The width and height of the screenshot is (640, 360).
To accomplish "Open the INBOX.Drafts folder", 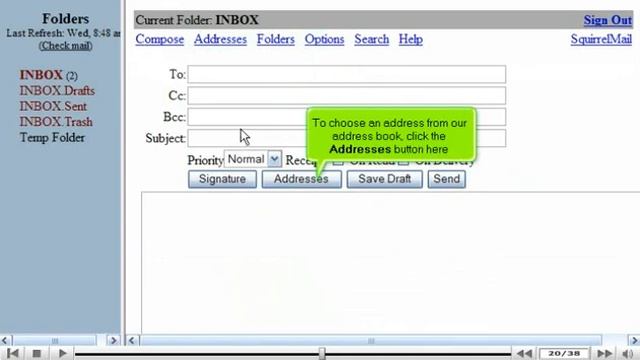I will click(57, 91).
